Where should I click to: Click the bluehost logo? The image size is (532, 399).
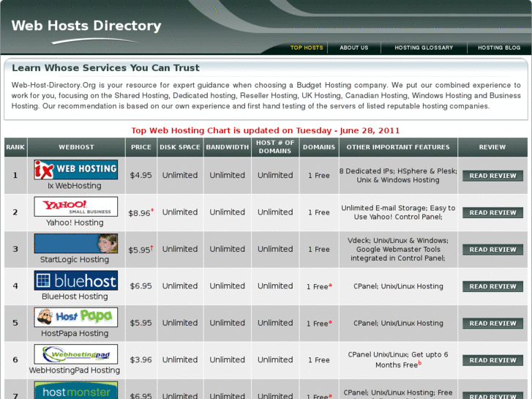tap(76, 280)
